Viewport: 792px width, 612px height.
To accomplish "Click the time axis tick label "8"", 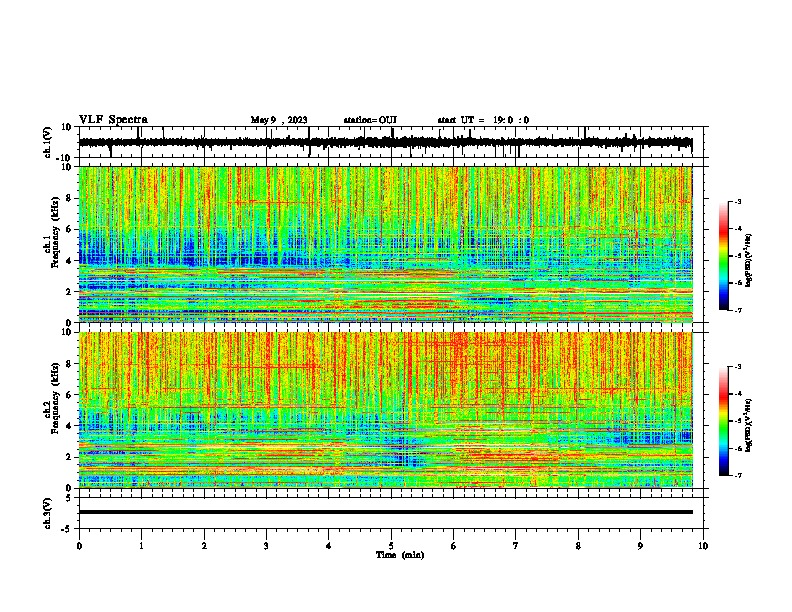I will [578, 546].
